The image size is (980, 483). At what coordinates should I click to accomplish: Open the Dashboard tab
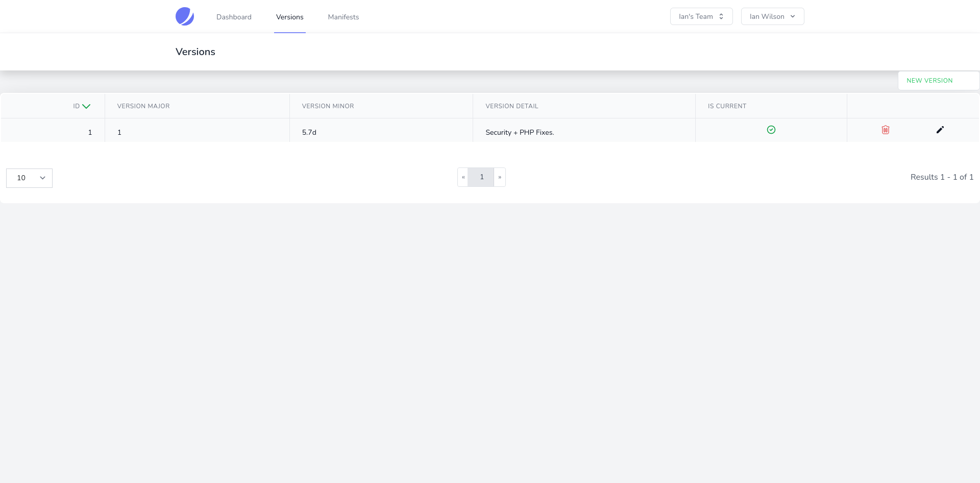(234, 17)
